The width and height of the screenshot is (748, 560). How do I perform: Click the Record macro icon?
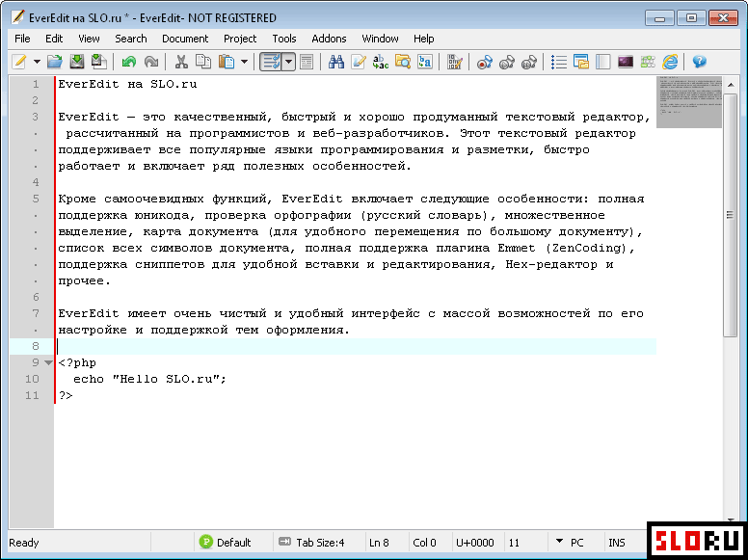[484, 62]
